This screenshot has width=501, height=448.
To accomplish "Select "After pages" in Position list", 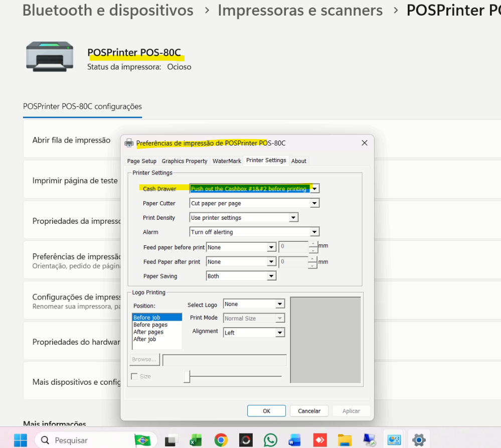I will tap(148, 332).
